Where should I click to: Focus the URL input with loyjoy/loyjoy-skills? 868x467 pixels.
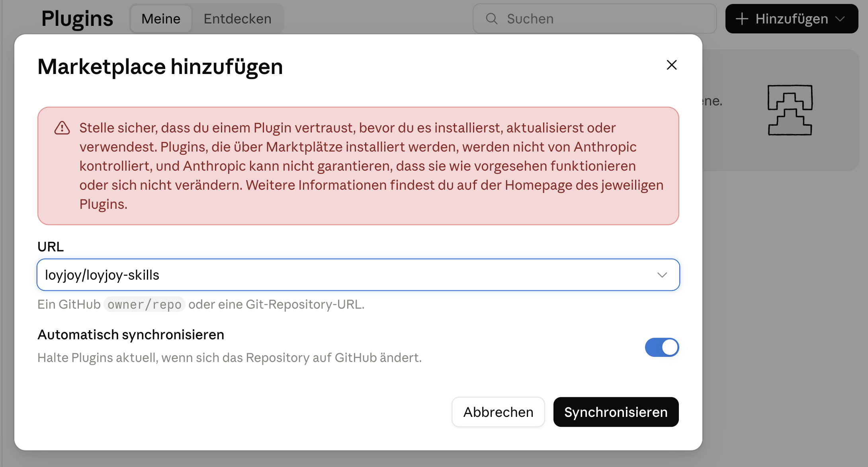358,275
